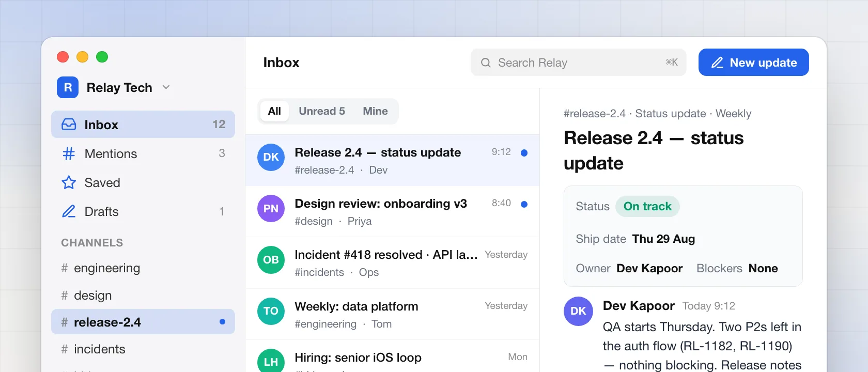Click the #release-2.4 breadcrumb in detail pane

pyautogui.click(x=595, y=114)
